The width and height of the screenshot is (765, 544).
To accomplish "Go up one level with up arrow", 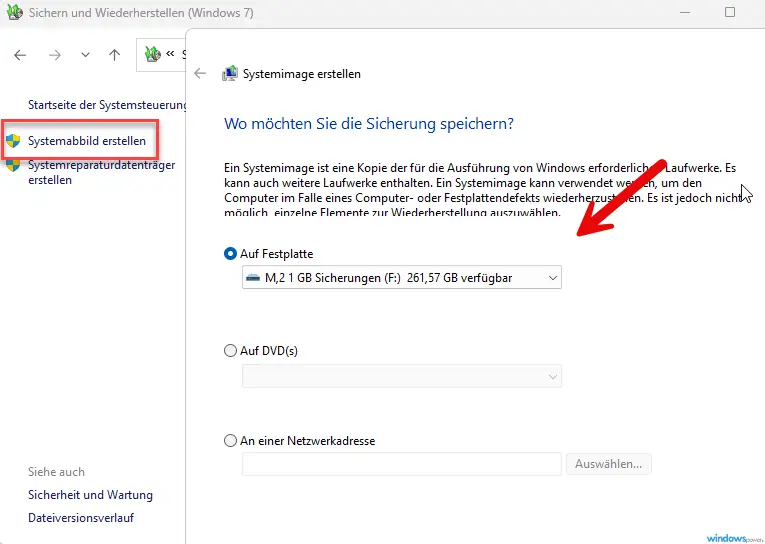I will pos(114,55).
